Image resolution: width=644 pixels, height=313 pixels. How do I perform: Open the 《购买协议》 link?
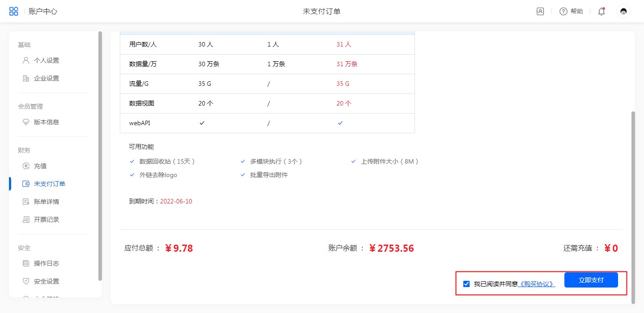(537, 284)
